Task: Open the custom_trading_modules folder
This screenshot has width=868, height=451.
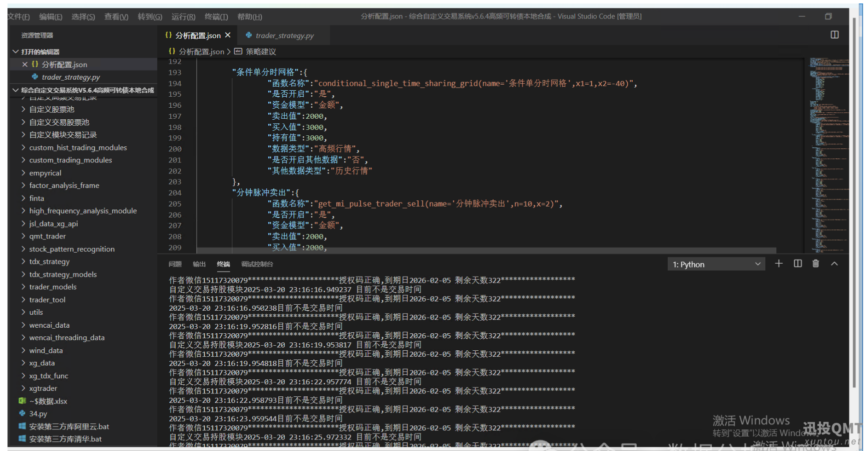Action: (71, 160)
